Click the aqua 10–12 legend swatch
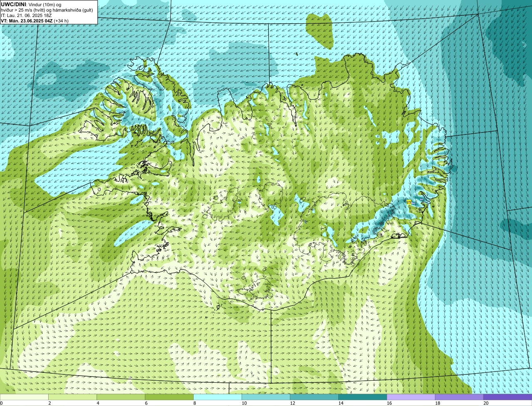This screenshot has width=532, height=406. 266,397
